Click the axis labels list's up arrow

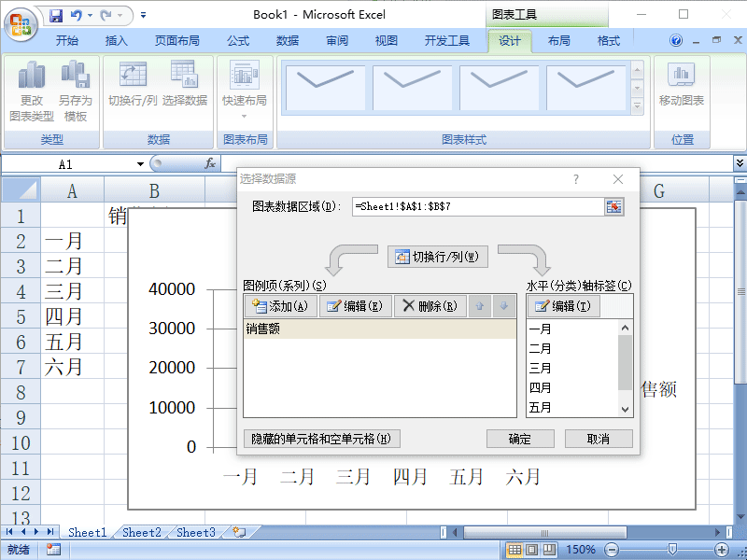click(x=625, y=328)
